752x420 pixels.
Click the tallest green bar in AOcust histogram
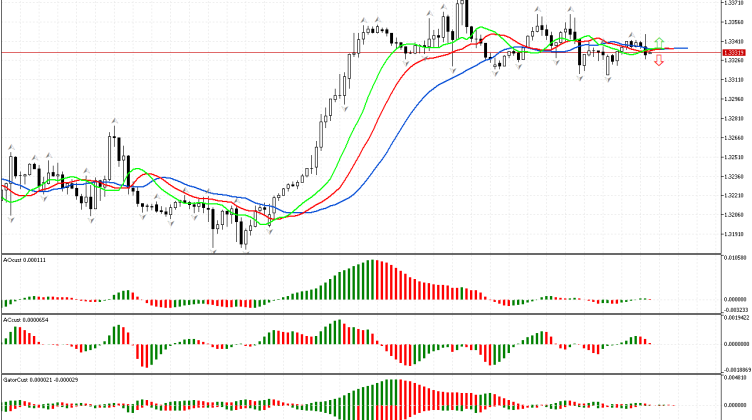[x=371, y=280]
